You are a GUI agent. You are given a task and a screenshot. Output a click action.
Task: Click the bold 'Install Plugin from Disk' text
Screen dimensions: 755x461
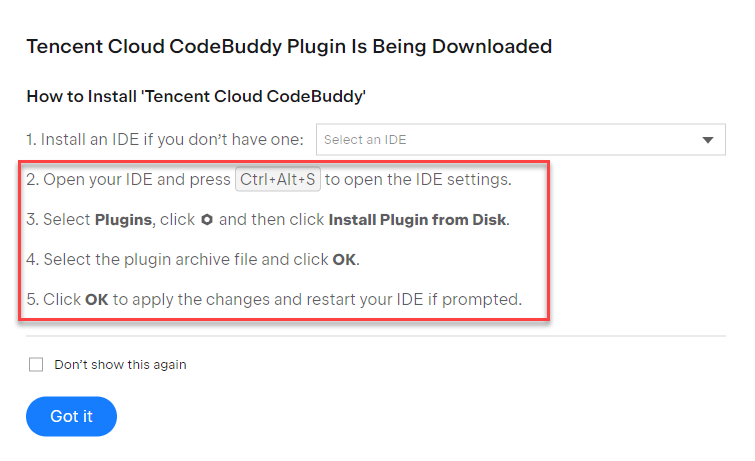click(x=417, y=220)
